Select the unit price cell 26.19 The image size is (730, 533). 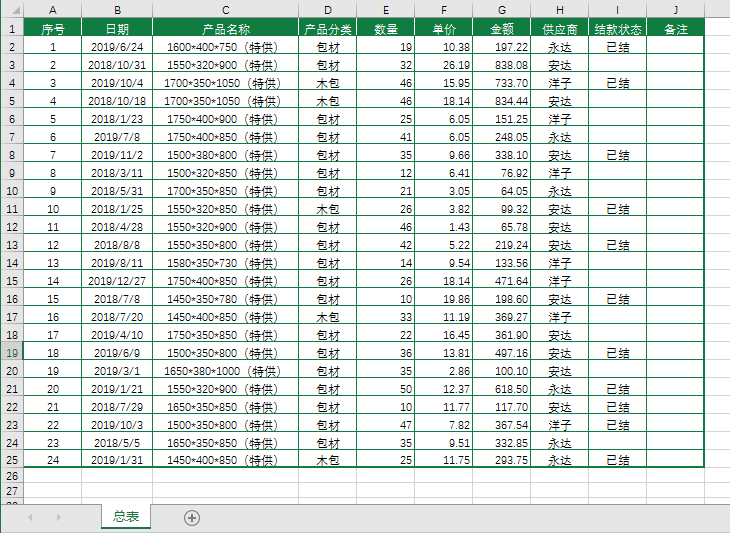point(443,65)
